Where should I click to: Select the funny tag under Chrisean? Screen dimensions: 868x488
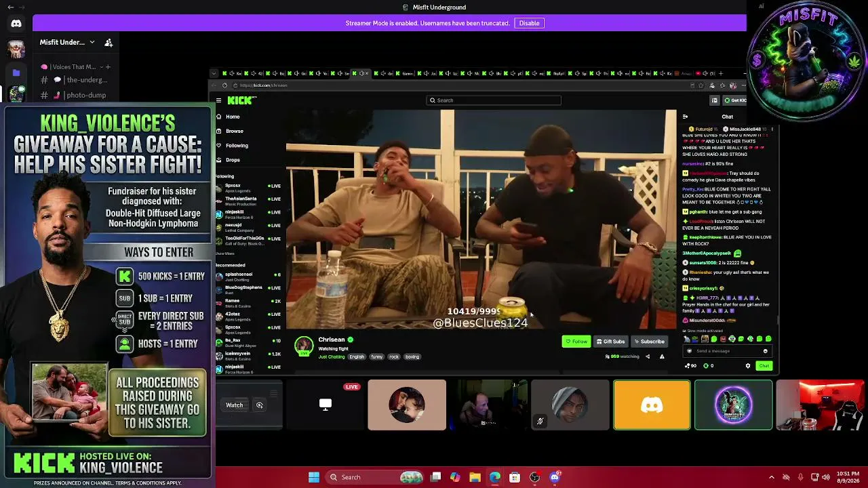pyautogui.click(x=377, y=357)
